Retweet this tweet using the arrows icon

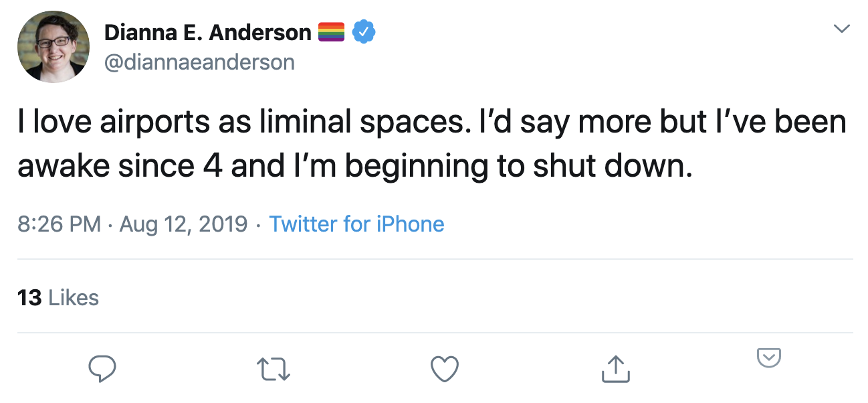click(x=274, y=369)
